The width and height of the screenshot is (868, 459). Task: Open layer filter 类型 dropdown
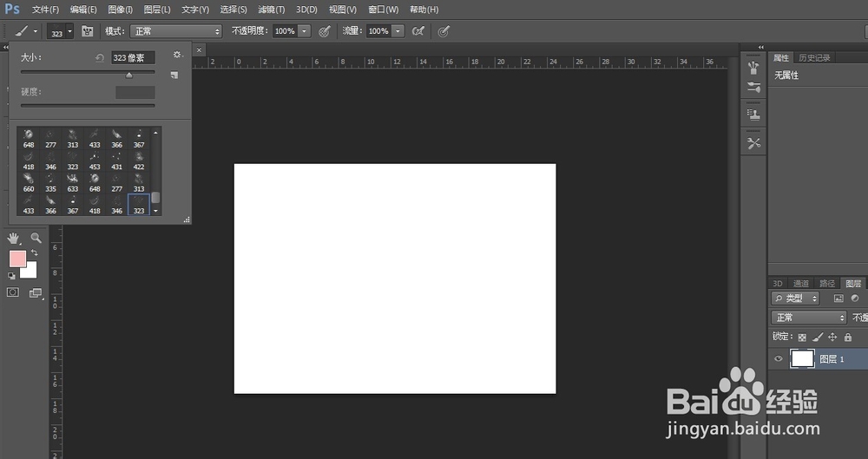(x=795, y=298)
